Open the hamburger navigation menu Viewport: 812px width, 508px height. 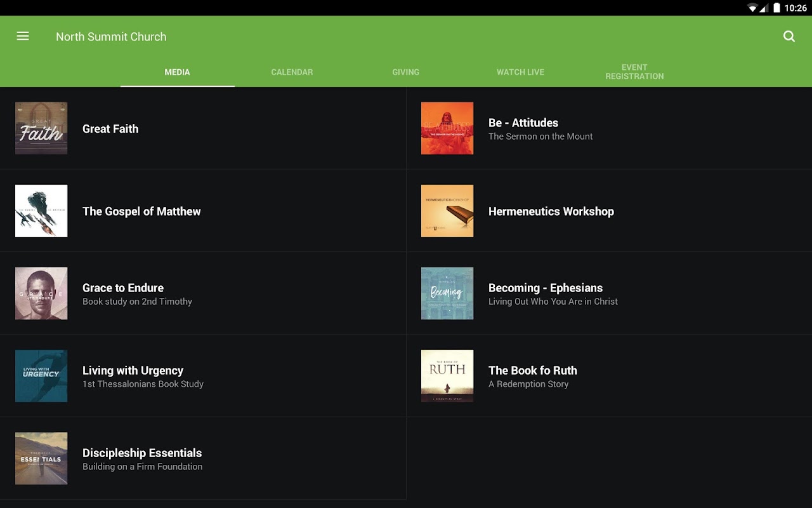[23, 36]
